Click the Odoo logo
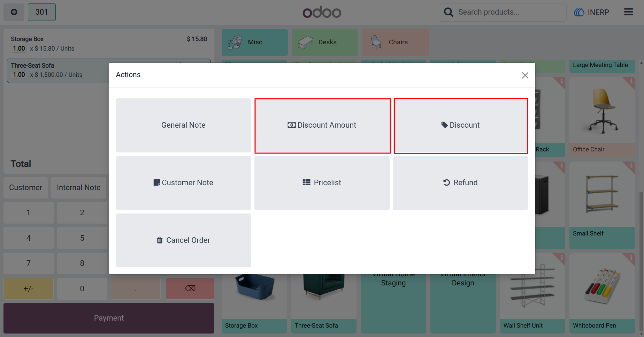Screen dimensions: 644x337 (322, 12)
